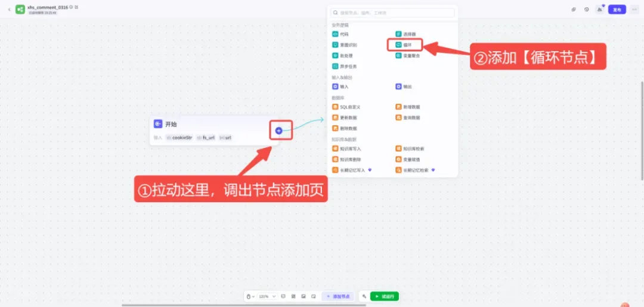Add the 代码 (Code) node
This screenshot has width=644, height=307.
[x=341, y=34]
